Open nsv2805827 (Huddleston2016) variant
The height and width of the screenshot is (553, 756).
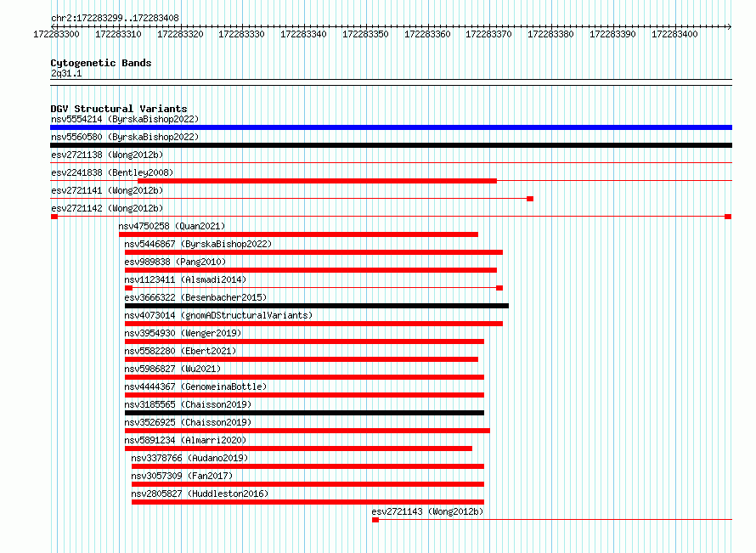(x=200, y=494)
